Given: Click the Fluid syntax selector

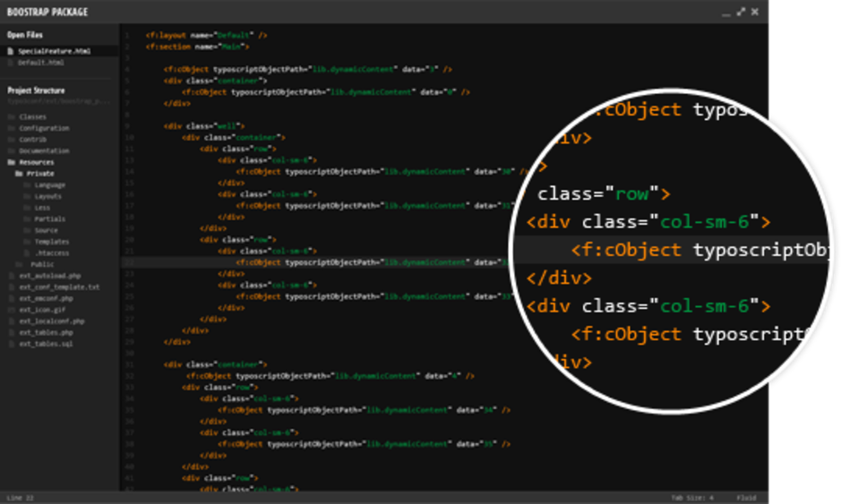Looking at the screenshot, I should (x=746, y=498).
